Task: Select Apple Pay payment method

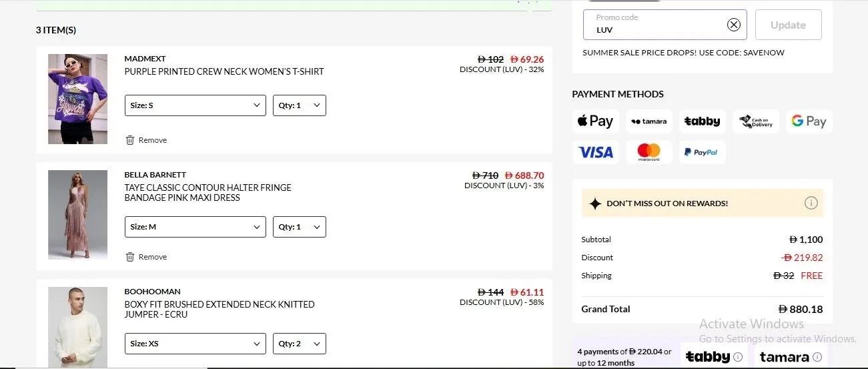Action: coord(595,121)
